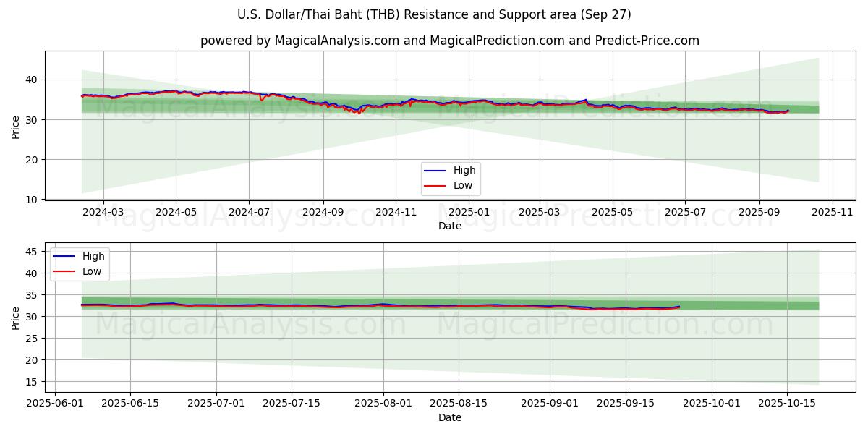This screenshot has width=868, height=434.
Task: Click the blue line sample in the upper legend
Action: click(x=435, y=171)
